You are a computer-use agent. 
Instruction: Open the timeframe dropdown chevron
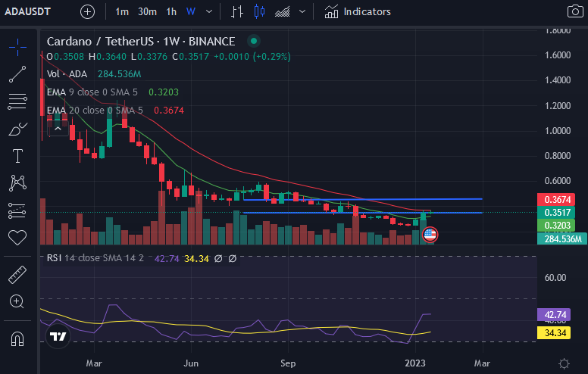(x=209, y=12)
